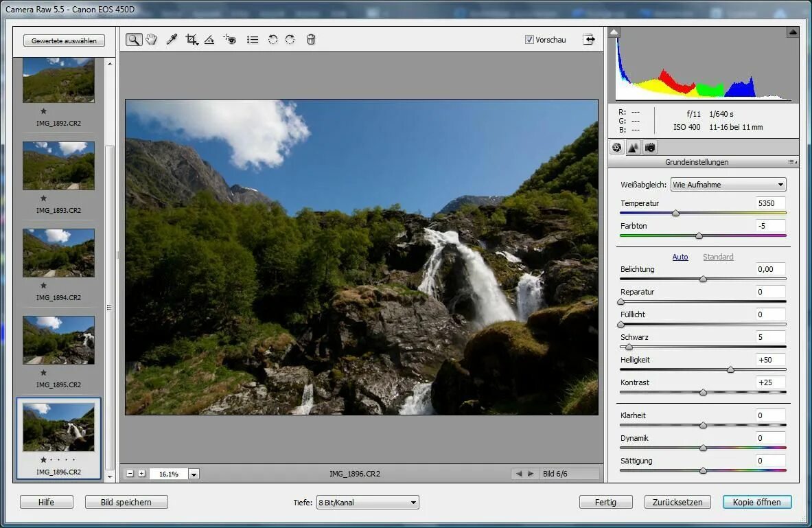Viewport: 812px width, 528px height.
Task: Click the Helligkeit slider handle
Action: pos(731,370)
